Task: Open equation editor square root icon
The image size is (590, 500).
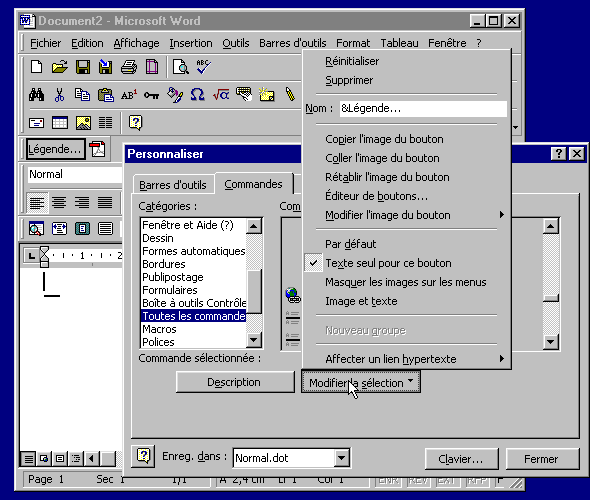Action: point(221,94)
